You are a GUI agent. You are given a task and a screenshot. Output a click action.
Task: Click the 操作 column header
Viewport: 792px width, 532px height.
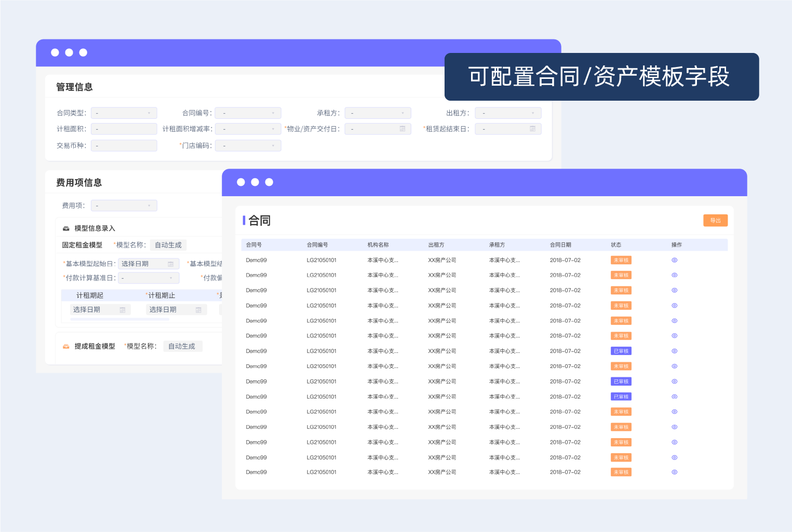coord(677,245)
